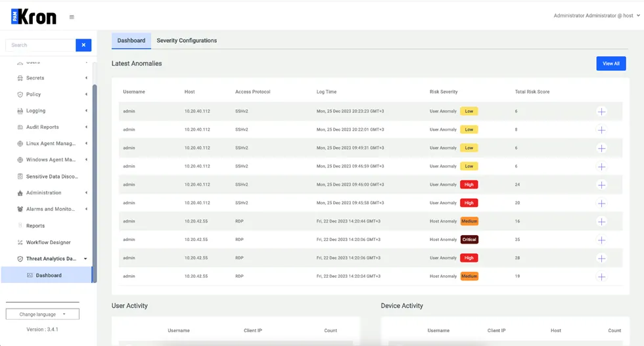Click the Logging sidebar icon

click(x=20, y=111)
